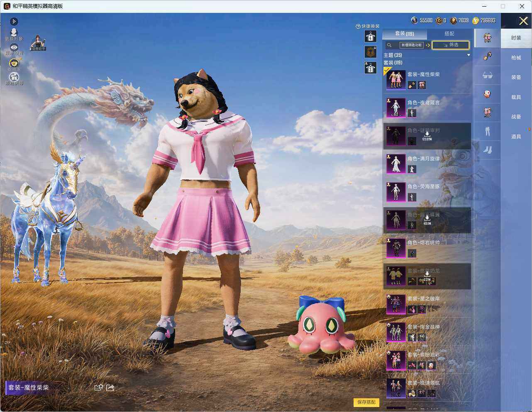The width and height of the screenshot is (532, 412).
Task: Switch to the 载具 menu tab
Action: point(516,97)
